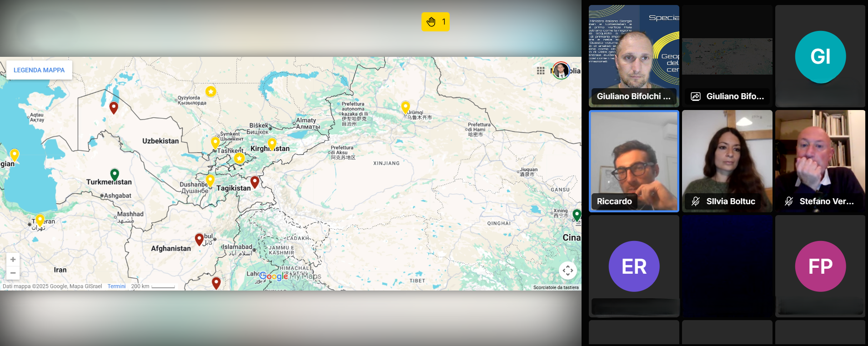Click the raised hand indicator
Viewport: 868px width, 346px height.
[436, 22]
